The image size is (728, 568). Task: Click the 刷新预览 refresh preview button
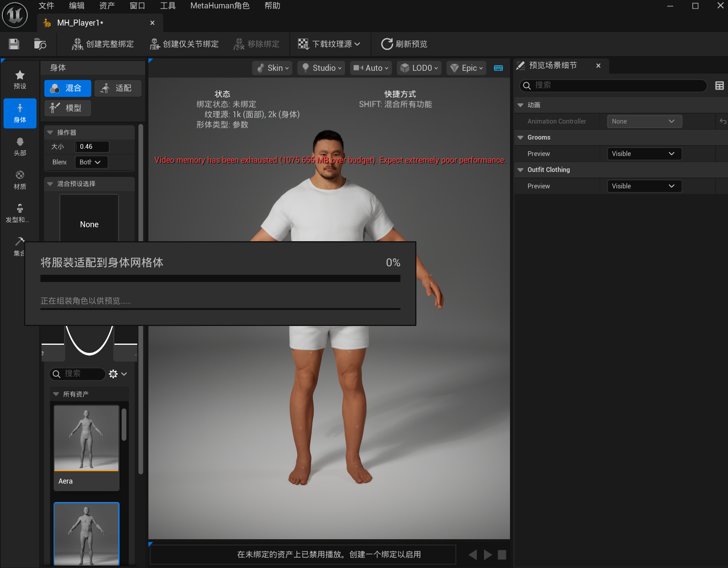pyautogui.click(x=404, y=44)
